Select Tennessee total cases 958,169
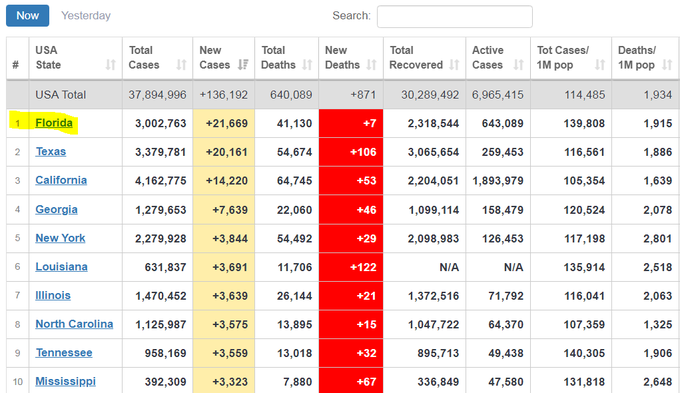The height and width of the screenshot is (393, 680). (165, 353)
